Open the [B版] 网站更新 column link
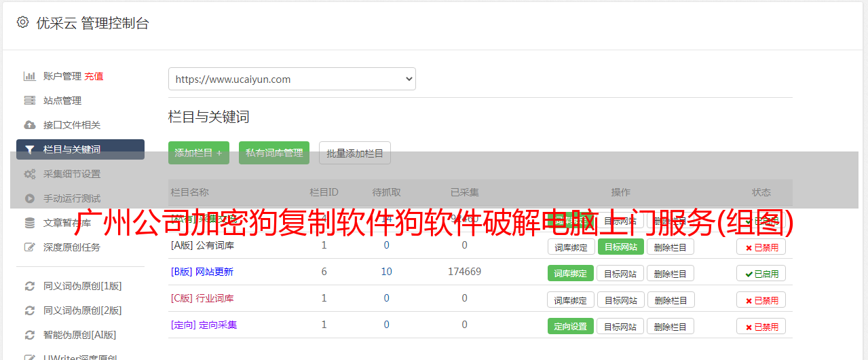Screen dimensions: 868x360 pos(202,272)
